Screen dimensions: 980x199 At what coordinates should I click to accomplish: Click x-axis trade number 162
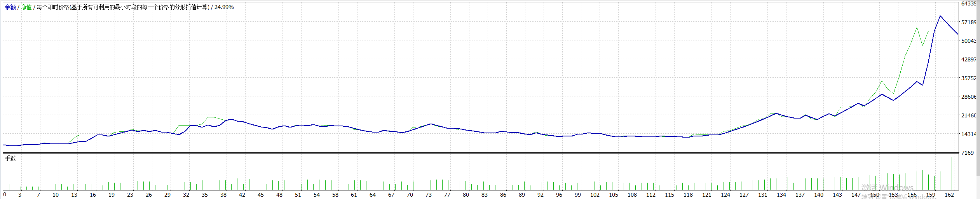tap(949, 195)
